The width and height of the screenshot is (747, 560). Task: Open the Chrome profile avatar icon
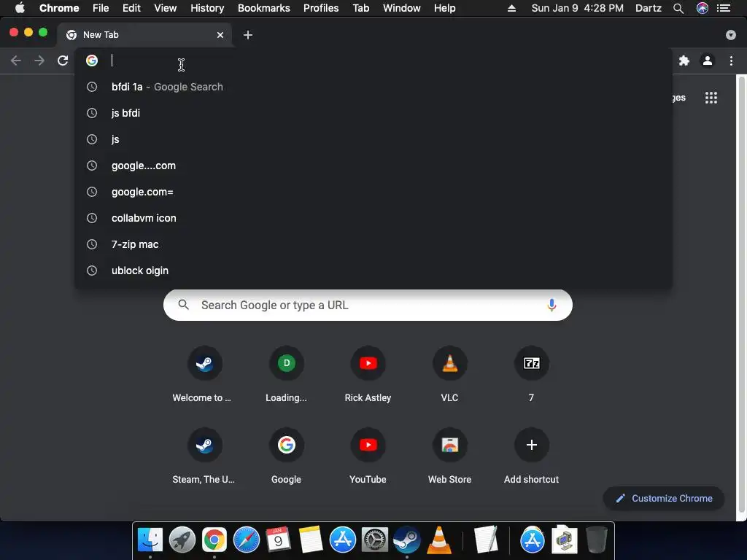click(x=708, y=61)
